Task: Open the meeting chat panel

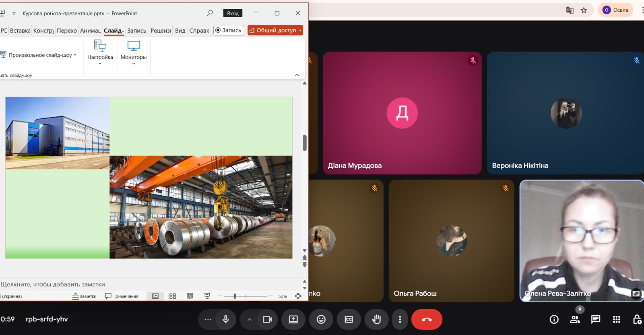Action: point(595,319)
